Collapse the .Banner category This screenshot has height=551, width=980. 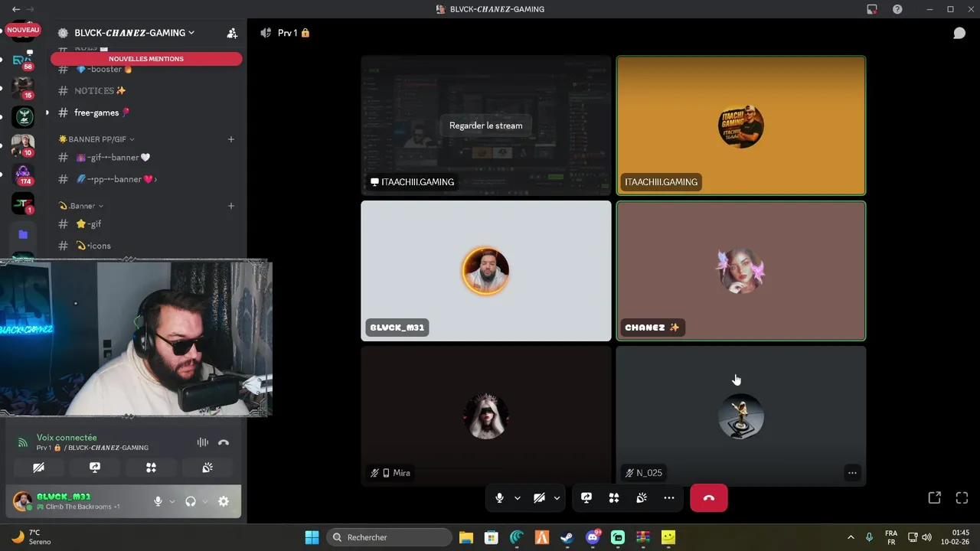coord(81,206)
